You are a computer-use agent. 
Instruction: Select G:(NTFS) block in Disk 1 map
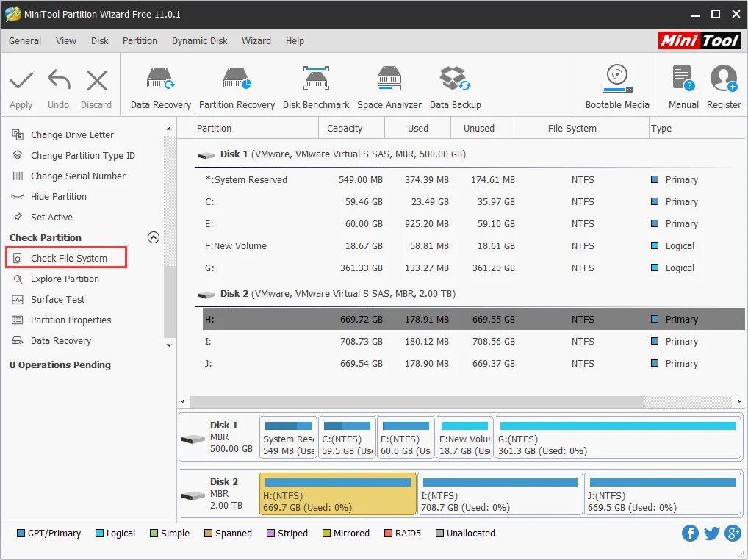pyautogui.click(x=618, y=437)
